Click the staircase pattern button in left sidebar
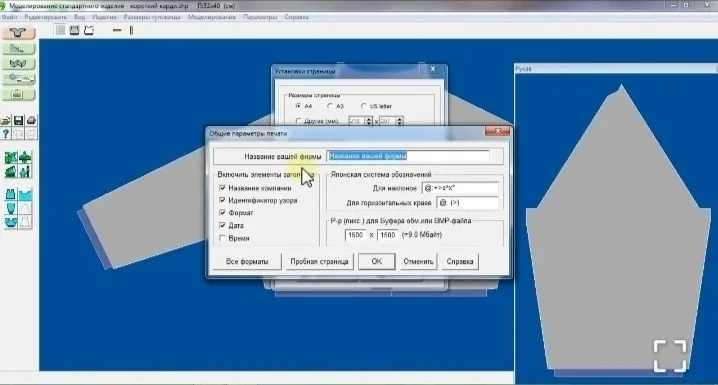Screen dimensions: 718x385 [x=18, y=49]
